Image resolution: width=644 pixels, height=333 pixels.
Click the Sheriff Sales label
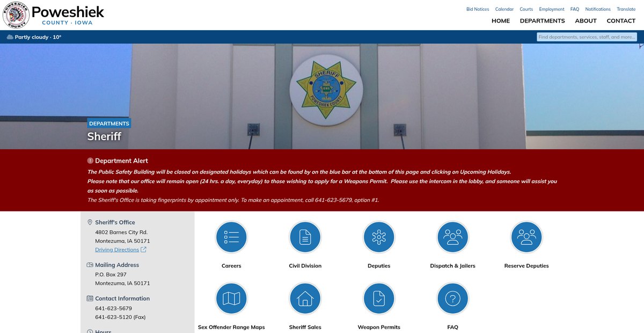(305, 327)
